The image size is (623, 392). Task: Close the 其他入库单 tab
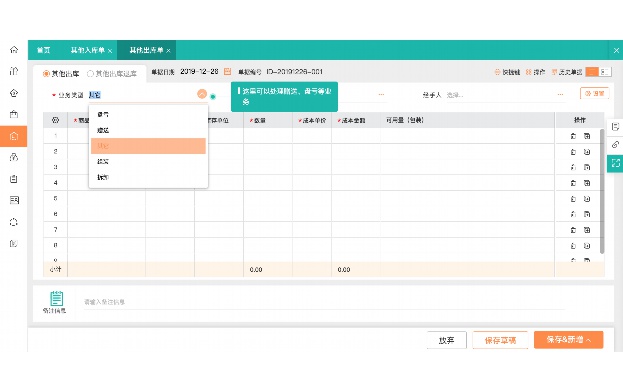pyautogui.click(x=110, y=51)
